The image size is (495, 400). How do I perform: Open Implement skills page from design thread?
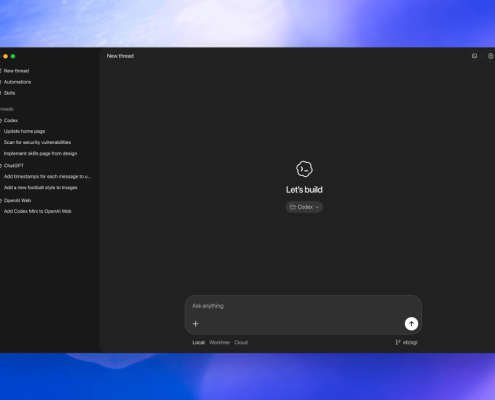[x=40, y=154]
